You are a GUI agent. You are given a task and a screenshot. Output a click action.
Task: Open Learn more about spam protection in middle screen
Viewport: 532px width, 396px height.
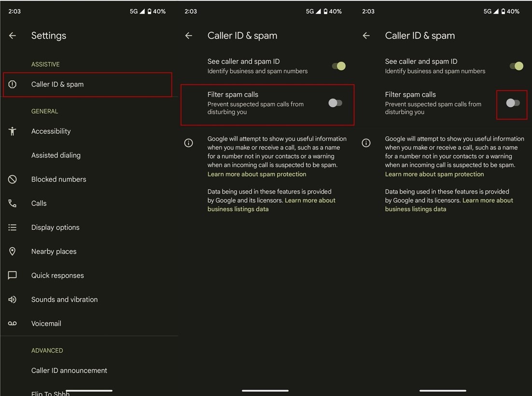point(257,174)
